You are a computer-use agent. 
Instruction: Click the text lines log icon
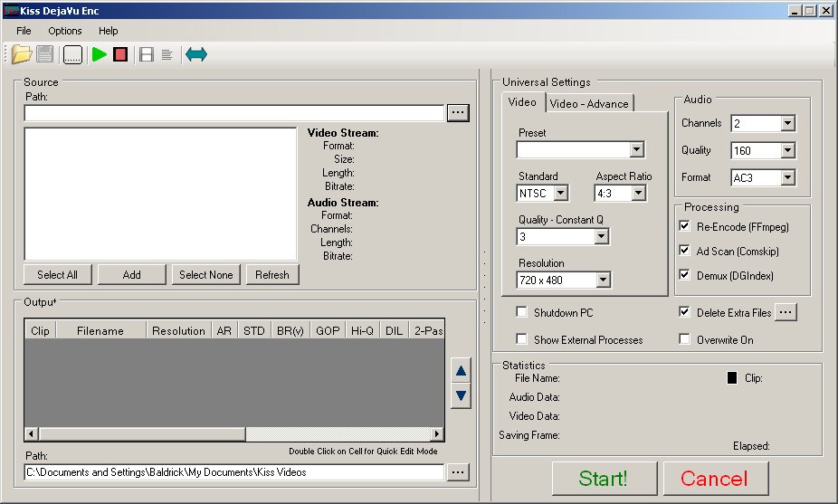[x=167, y=54]
